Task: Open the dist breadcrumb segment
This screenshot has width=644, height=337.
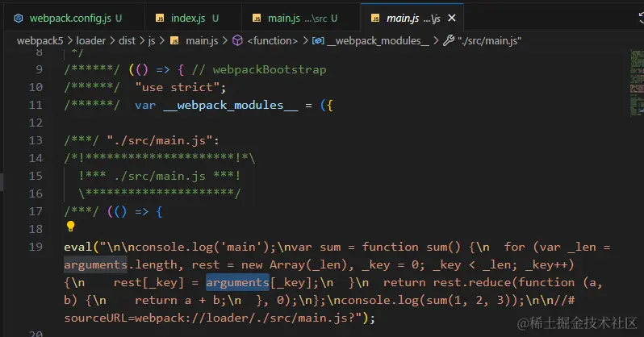Action: [x=127, y=40]
